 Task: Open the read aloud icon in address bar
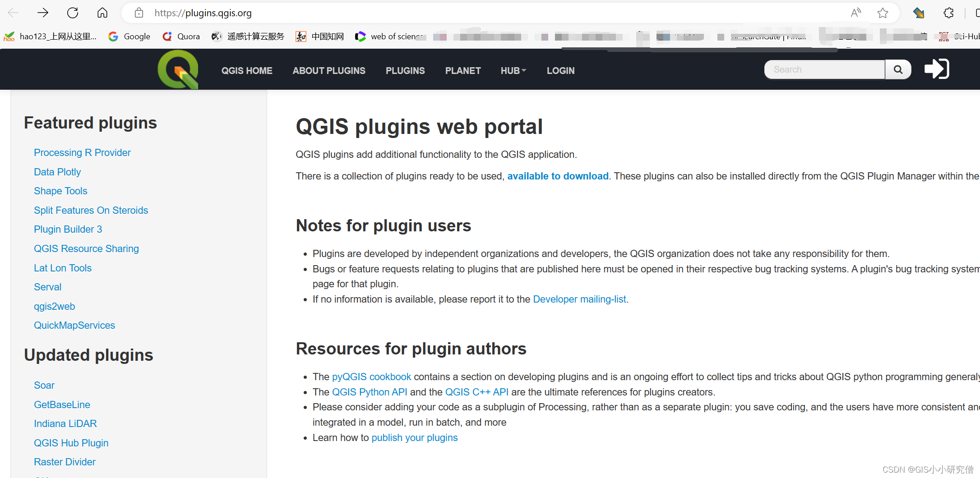pyautogui.click(x=855, y=13)
